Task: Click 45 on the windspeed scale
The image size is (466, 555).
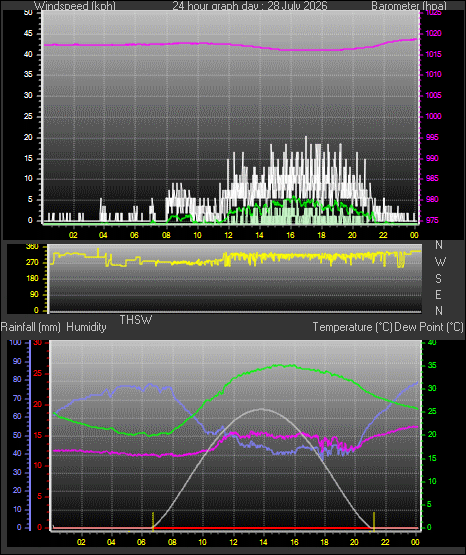Action: [x=28, y=34]
